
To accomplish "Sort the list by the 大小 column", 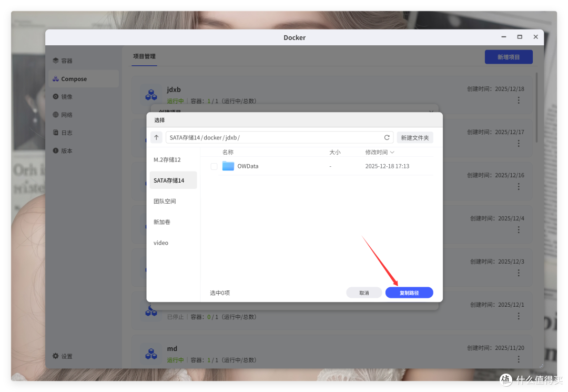I will (x=334, y=152).
